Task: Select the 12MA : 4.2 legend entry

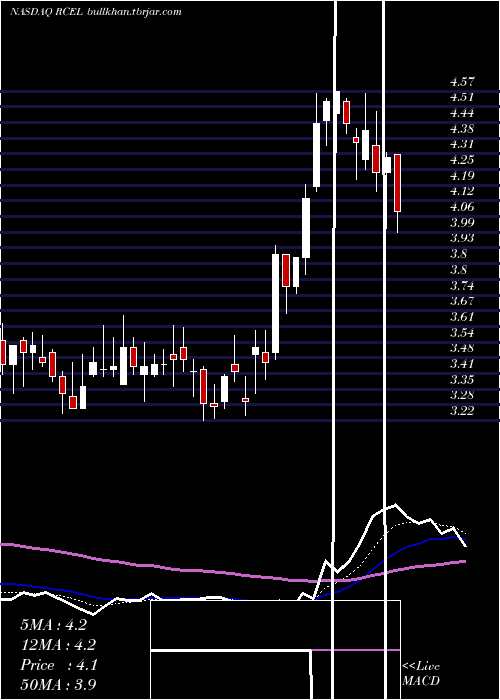Action: click(58, 645)
